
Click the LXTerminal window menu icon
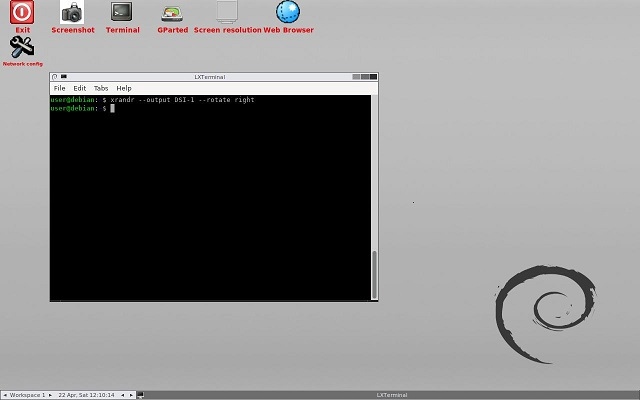coord(55,76)
